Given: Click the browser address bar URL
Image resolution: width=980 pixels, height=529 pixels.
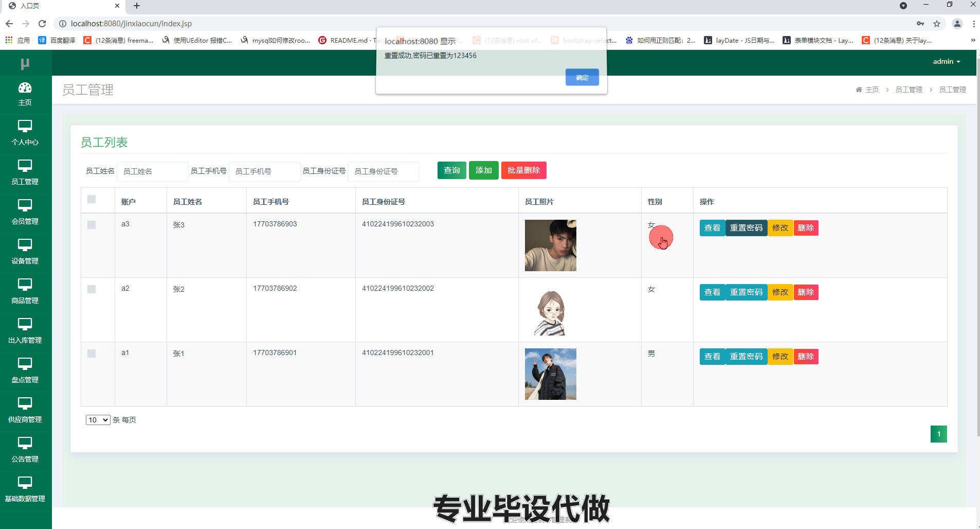Looking at the screenshot, I should (131, 24).
